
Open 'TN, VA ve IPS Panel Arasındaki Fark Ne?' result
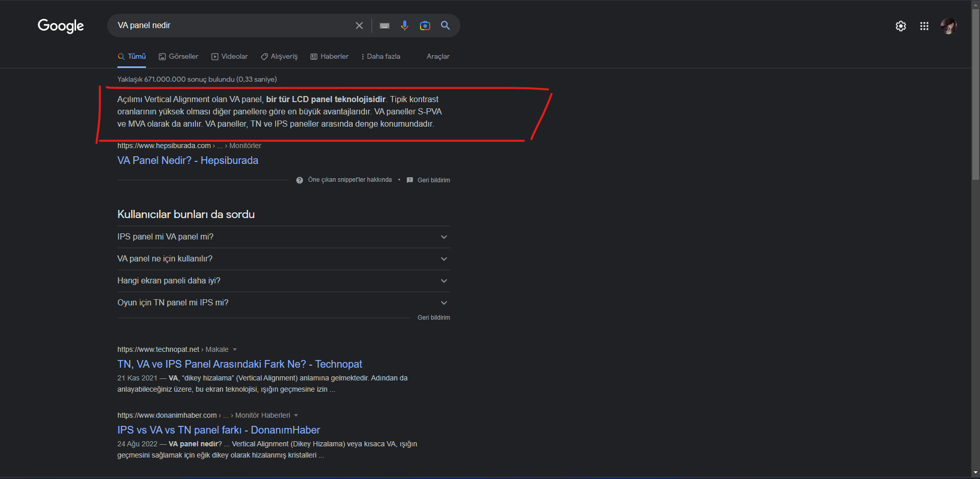(240, 364)
